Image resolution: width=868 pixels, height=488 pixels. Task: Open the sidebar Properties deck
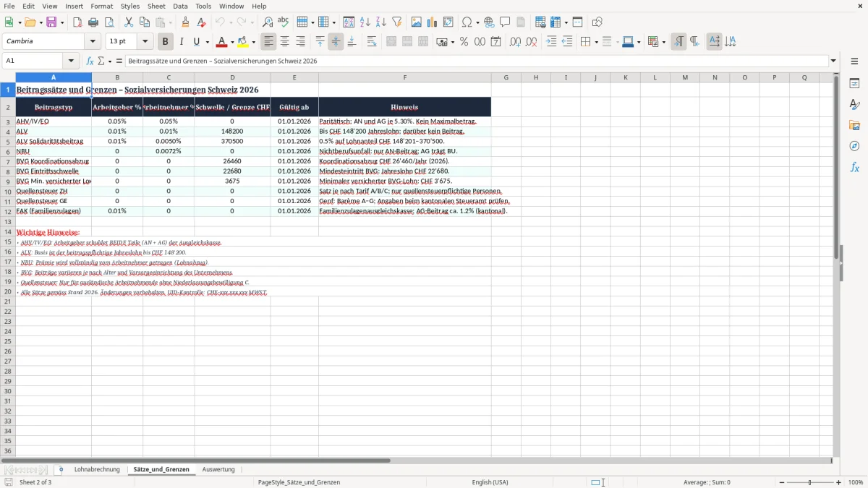[x=854, y=84]
